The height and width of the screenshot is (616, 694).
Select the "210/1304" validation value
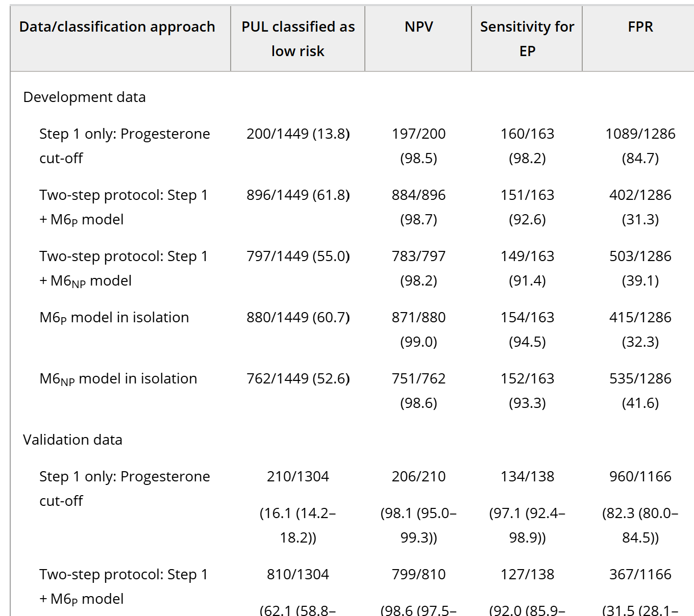298,477
